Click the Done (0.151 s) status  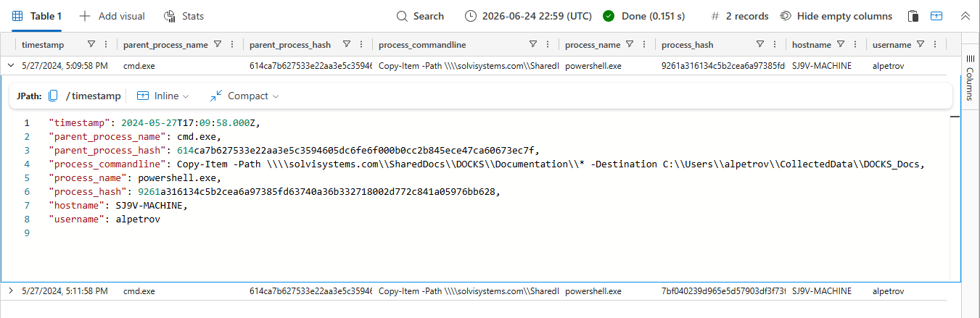(x=643, y=16)
